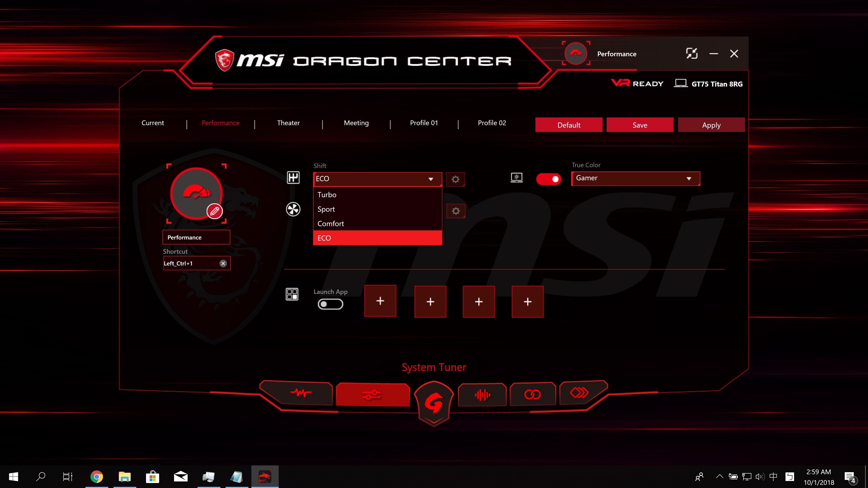Click the Launch App grid icon

pos(292,294)
